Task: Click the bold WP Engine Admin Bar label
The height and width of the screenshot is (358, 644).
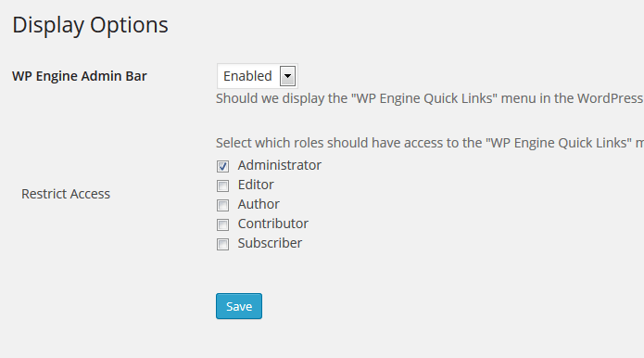Action: coord(80,76)
